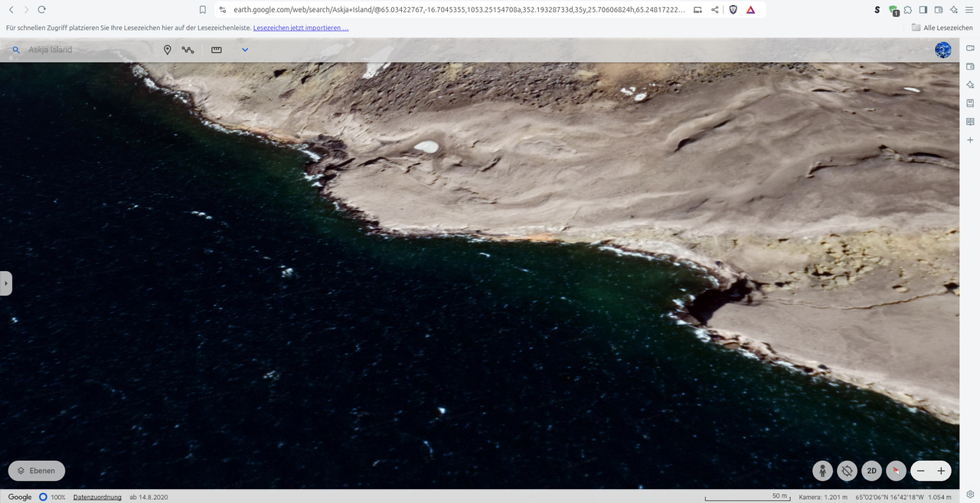Click the 100% loading indicator
This screenshot has width=980, height=503.
pyautogui.click(x=52, y=497)
